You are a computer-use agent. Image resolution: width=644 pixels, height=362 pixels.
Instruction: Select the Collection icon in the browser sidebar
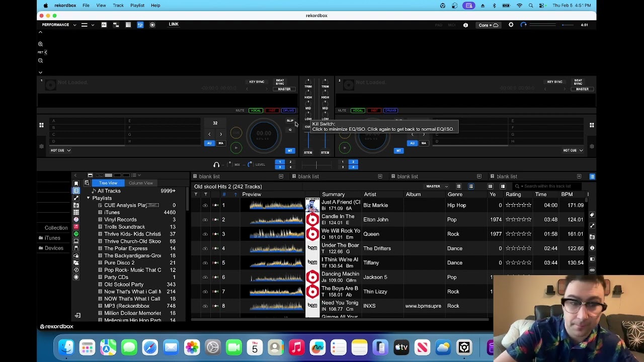click(x=76, y=191)
